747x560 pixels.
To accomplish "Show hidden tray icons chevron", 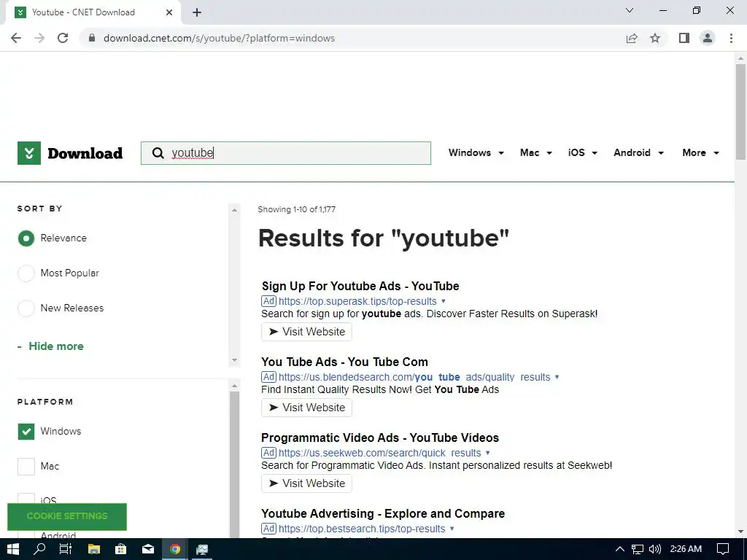I will [x=620, y=549].
